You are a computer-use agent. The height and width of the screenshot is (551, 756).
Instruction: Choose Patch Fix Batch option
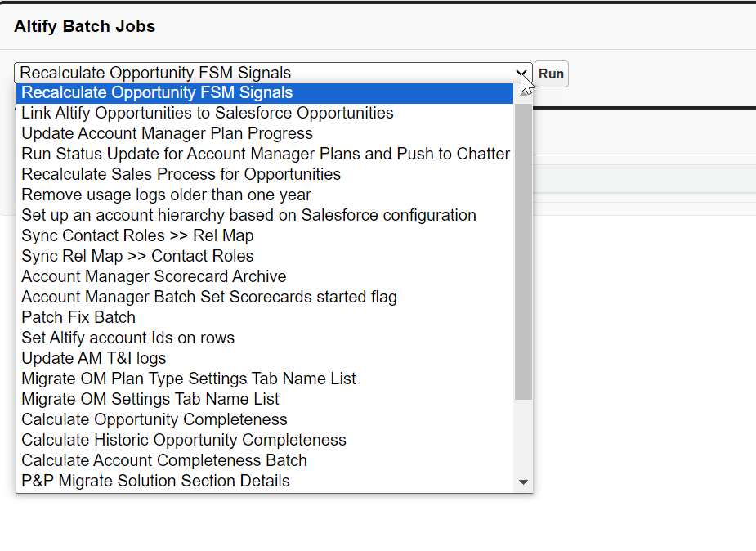[x=265, y=317]
